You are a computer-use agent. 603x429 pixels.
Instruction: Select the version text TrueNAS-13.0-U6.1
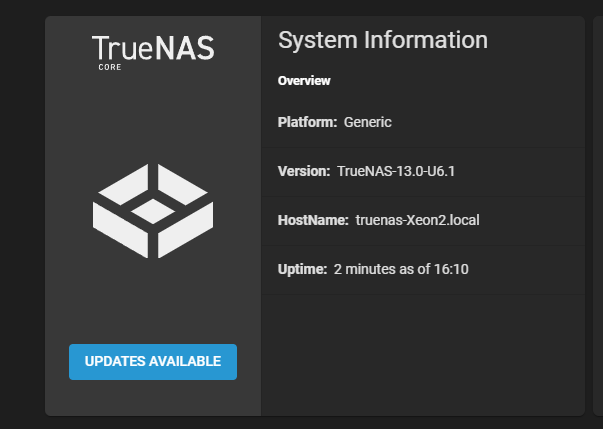point(396,171)
